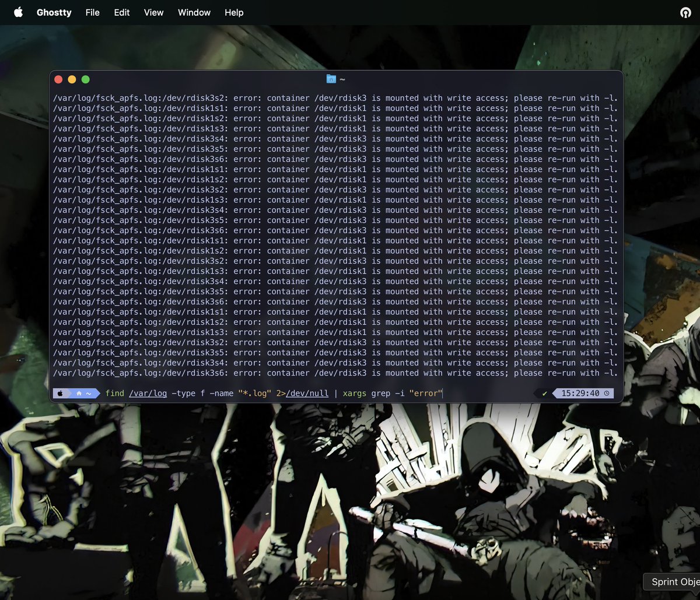700x600 pixels.
Task: Click the "grep" word in the command
Action: tap(381, 394)
